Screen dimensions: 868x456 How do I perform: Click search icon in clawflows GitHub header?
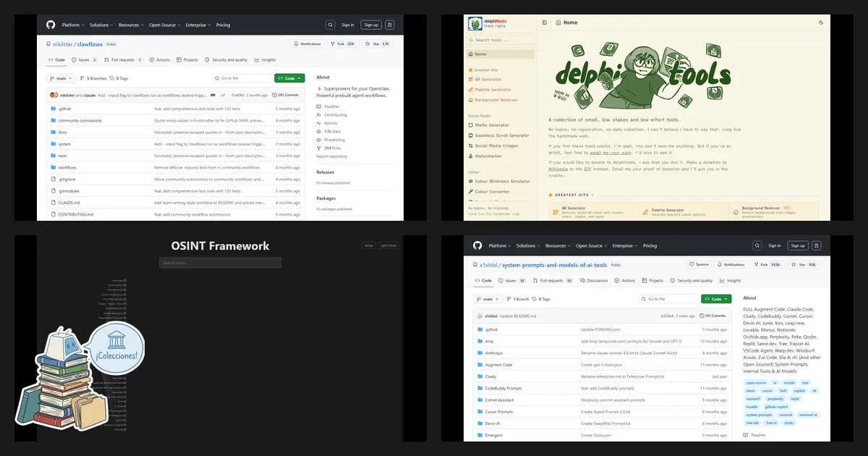(331, 25)
